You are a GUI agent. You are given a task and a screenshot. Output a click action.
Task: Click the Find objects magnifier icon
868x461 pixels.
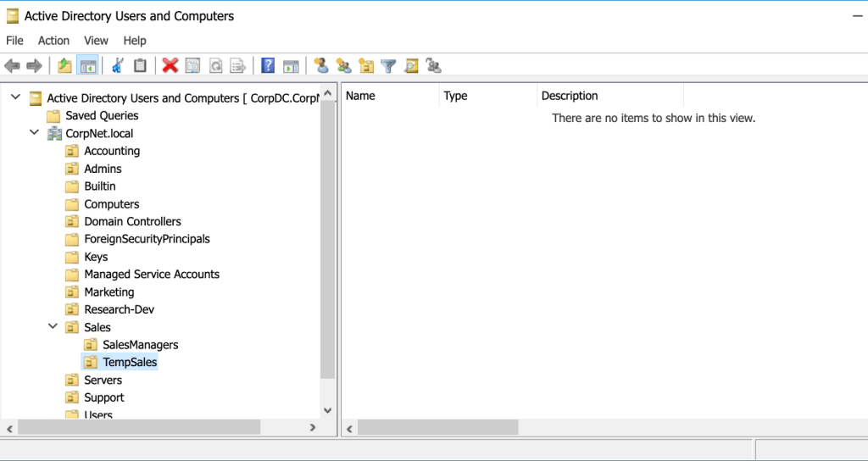[x=411, y=66]
